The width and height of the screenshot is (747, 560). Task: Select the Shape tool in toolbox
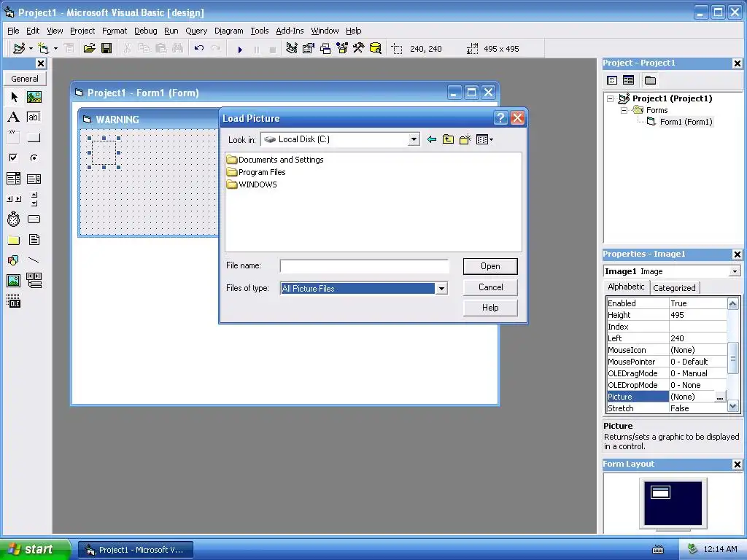point(14,260)
